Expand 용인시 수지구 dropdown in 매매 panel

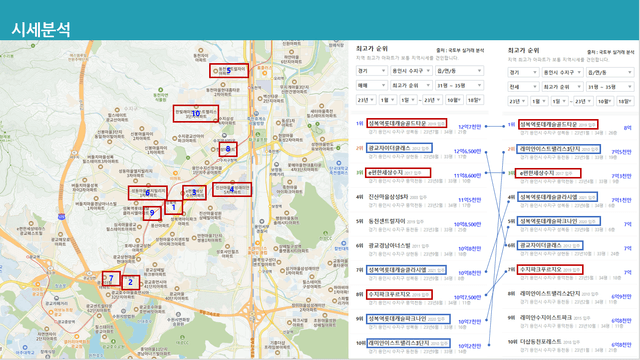coord(411,71)
